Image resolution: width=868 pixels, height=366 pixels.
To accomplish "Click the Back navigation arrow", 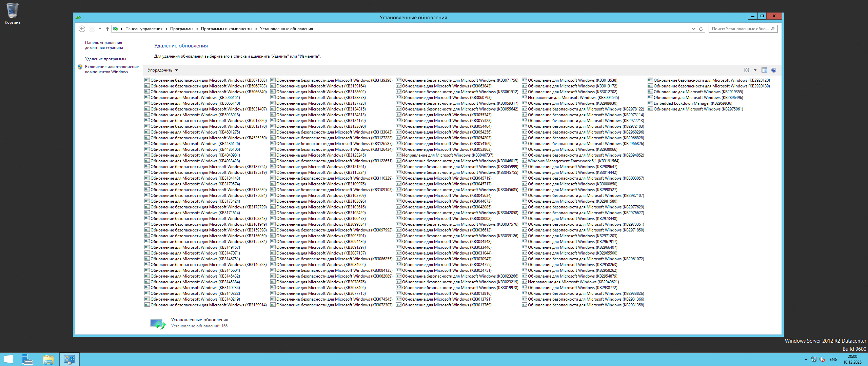I will [x=82, y=29].
